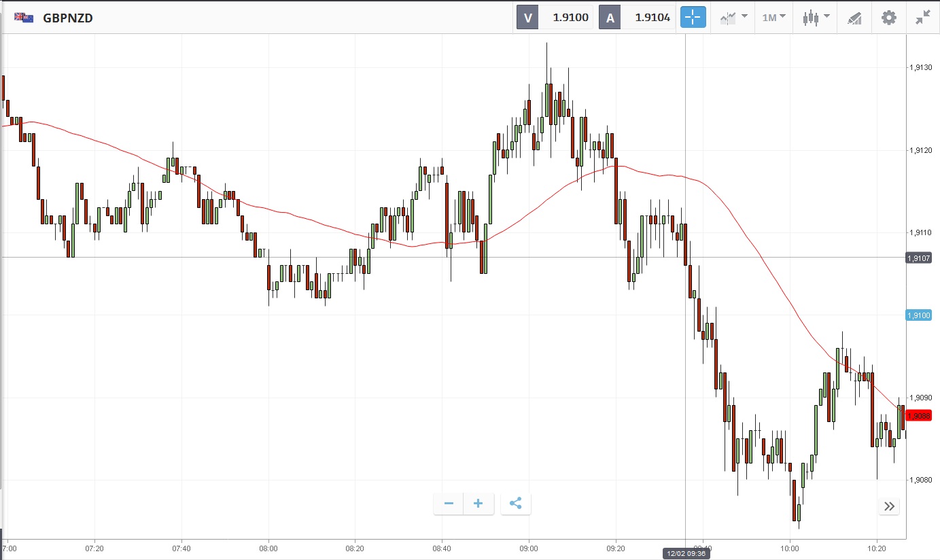The height and width of the screenshot is (560, 940).
Task: Click the blue 1.9100 price label
Action: tap(919, 315)
